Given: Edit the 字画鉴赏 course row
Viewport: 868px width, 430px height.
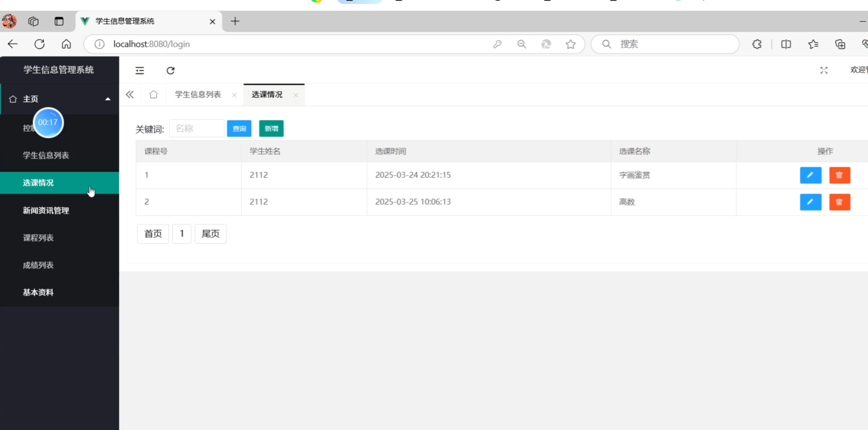Looking at the screenshot, I should (810, 175).
